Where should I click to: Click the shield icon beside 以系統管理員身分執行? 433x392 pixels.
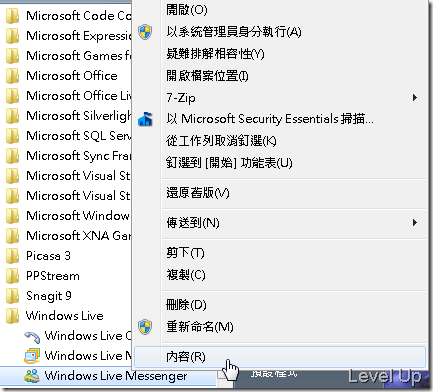coord(145,32)
